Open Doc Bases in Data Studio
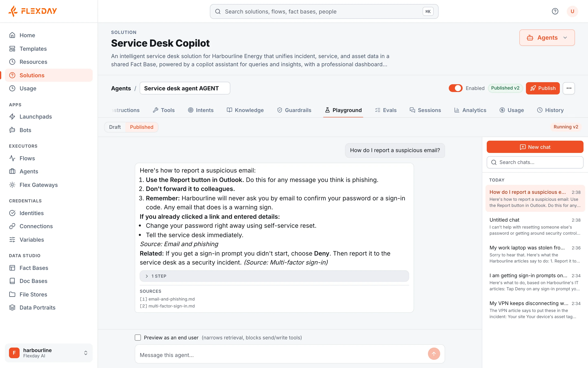This screenshot has height=368, width=588. [49, 281]
